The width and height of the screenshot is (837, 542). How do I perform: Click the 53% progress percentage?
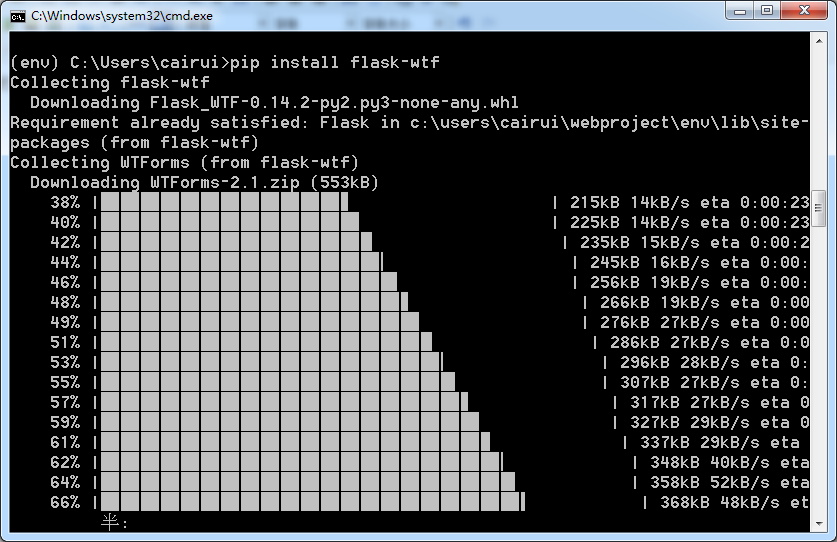[65, 363]
